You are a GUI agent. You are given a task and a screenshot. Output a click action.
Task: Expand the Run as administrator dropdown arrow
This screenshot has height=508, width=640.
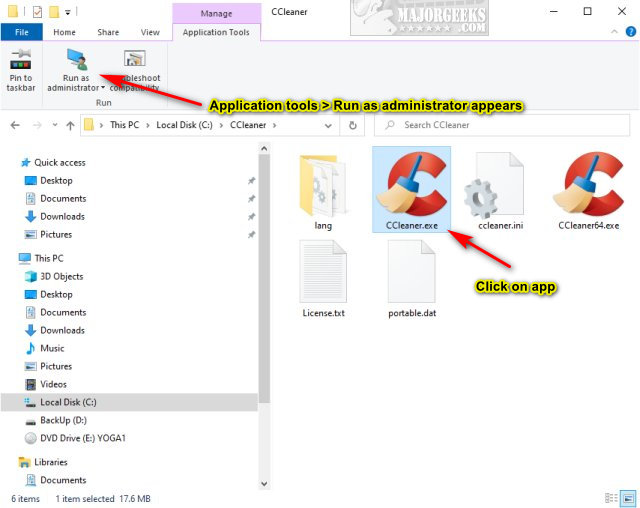(x=103, y=88)
